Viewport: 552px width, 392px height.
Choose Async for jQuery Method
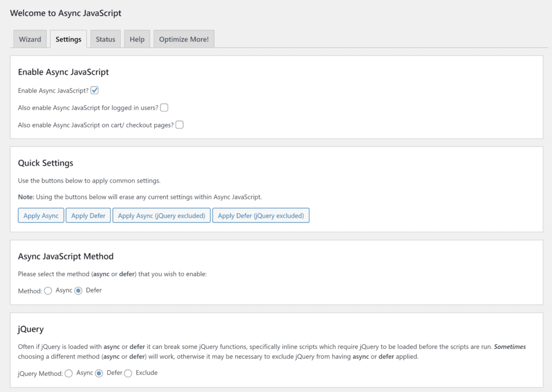(68, 373)
